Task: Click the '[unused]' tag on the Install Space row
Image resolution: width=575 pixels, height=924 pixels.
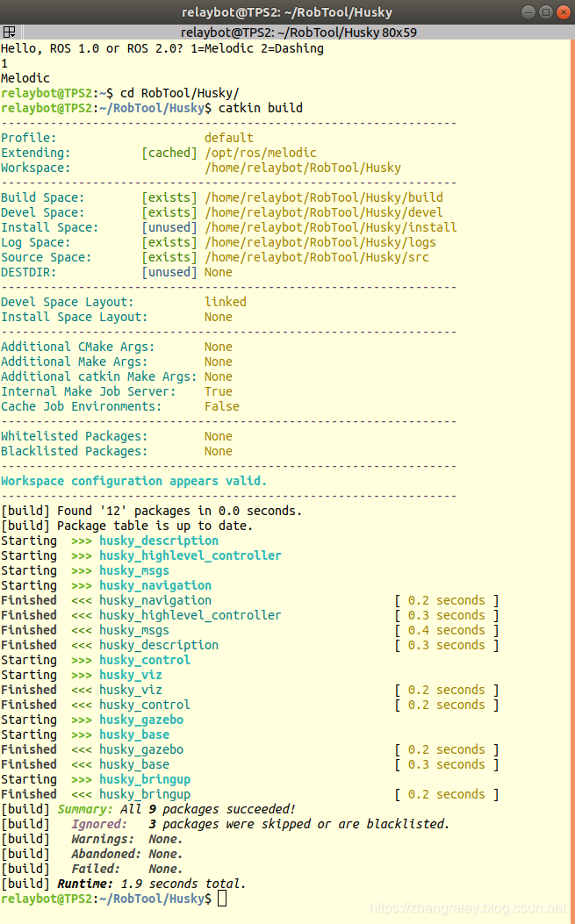Action: 169,227
